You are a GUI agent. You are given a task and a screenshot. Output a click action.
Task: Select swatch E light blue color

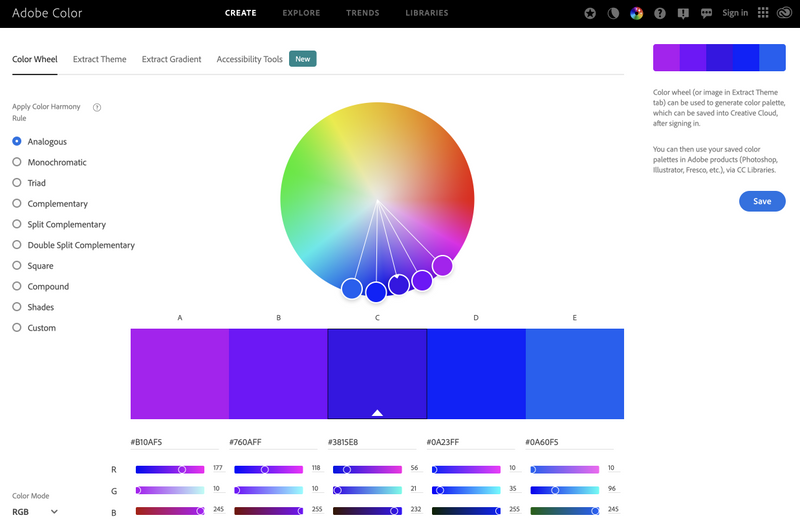(x=574, y=373)
